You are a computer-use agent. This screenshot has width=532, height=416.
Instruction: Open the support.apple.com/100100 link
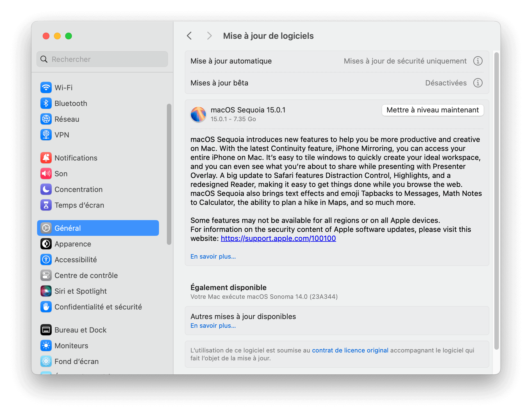coord(278,238)
